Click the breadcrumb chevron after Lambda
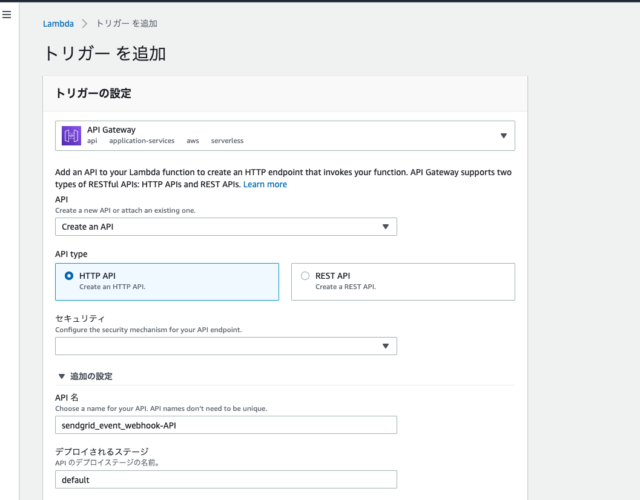640x500 pixels. pos(84,24)
